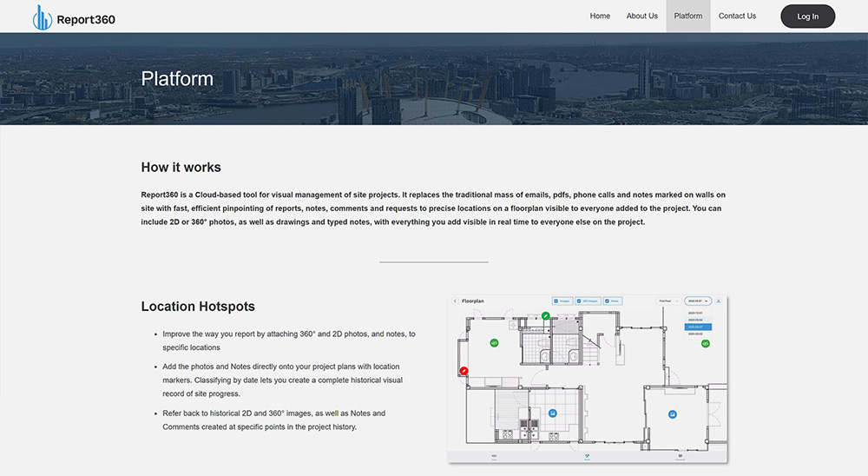This screenshot has width=868, height=476.
Task: Click the red pencil note marker
Action: pyautogui.click(x=464, y=371)
